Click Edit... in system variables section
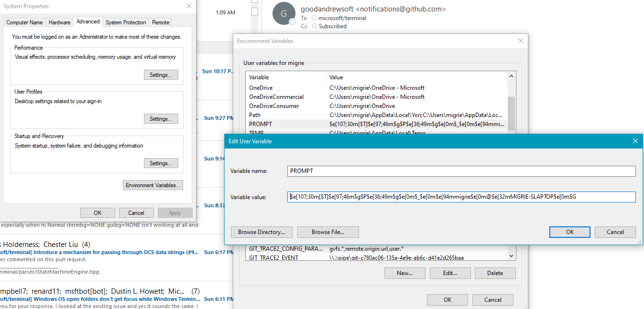Viewport: 644px width, 309px height. (450, 273)
